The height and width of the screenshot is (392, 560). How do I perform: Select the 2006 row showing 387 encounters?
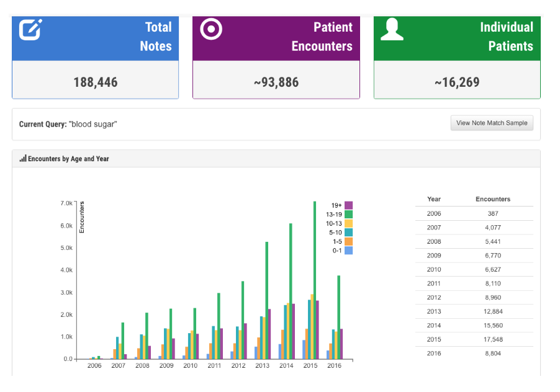pos(473,213)
